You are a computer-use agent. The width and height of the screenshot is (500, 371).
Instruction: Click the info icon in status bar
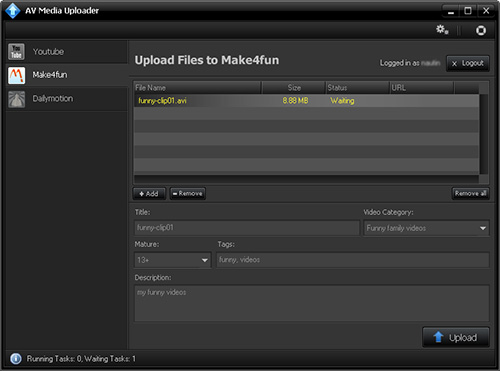[x=16, y=359]
